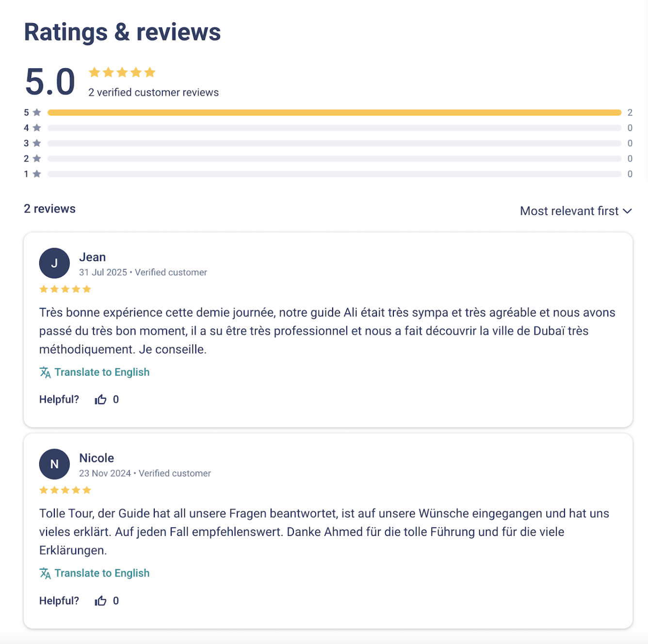Click star rating on Nicole's review
648x644 pixels.
pyautogui.click(x=65, y=490)
